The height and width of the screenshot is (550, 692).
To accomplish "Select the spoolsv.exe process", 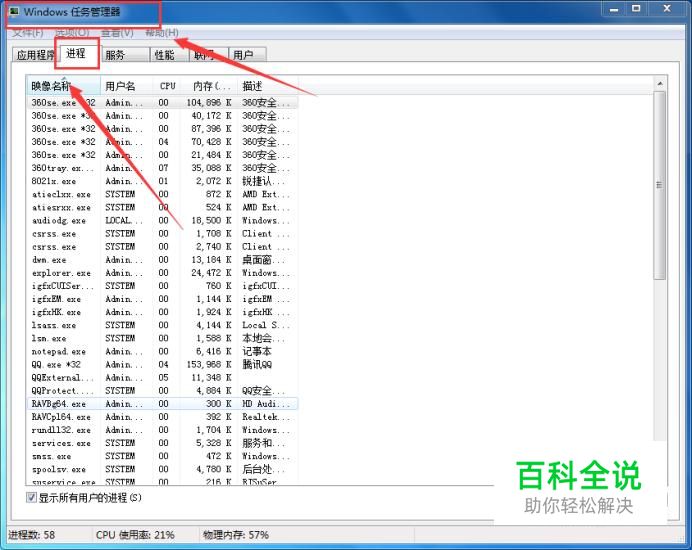I will [x=162, y=469].
